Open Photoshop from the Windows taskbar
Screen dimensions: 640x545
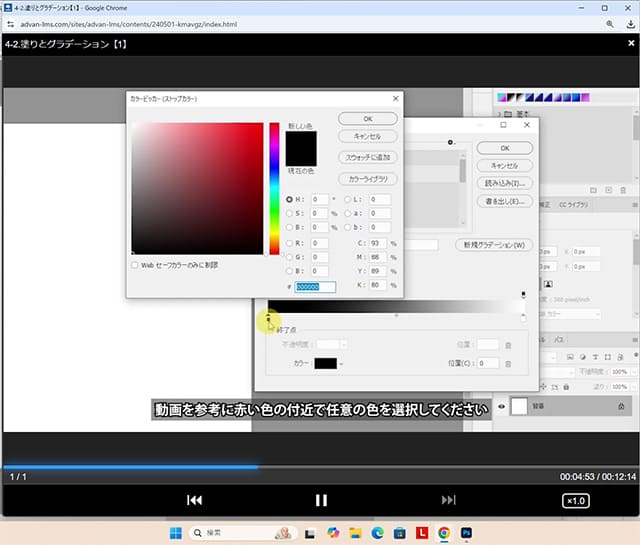[467, 533]
